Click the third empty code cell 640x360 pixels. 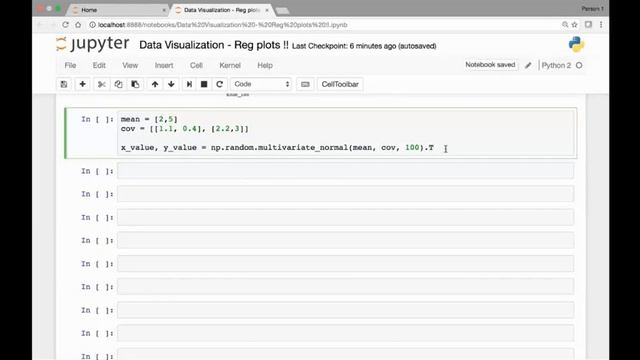point(345,218)
